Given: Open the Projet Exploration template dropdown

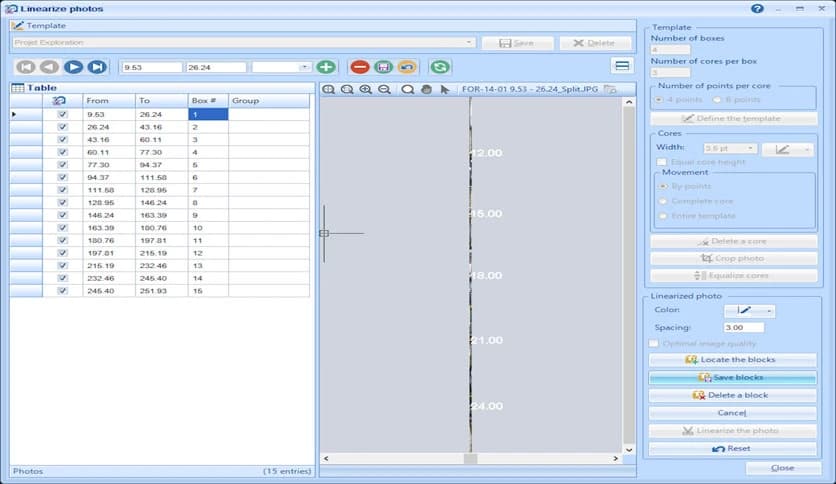Looking at the screenshot, I should click(468, 42).
